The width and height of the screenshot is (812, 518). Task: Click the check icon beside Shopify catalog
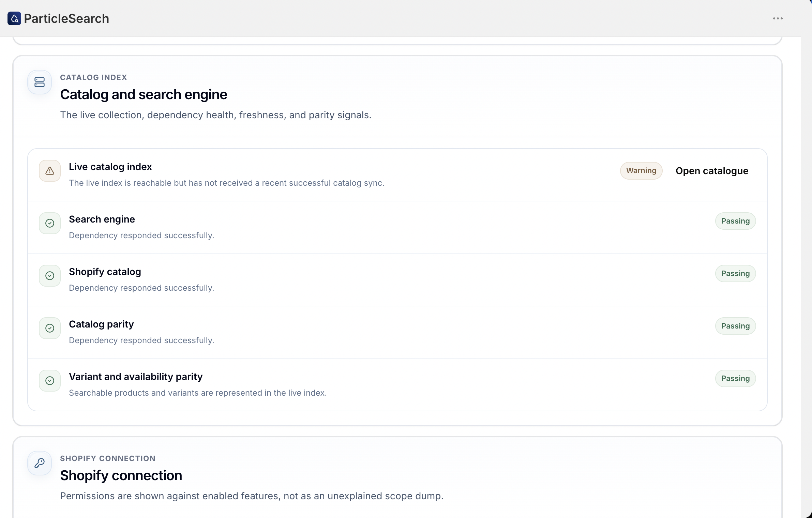50,276
